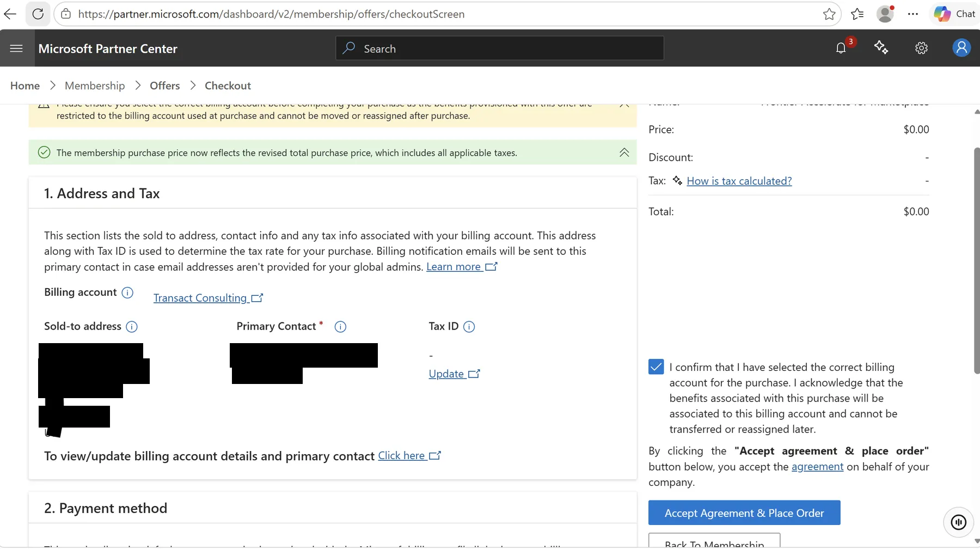The image size is (980, 549).
Task: Show info for Billing account
Action: pyautogui.click(x=127, y=293)
